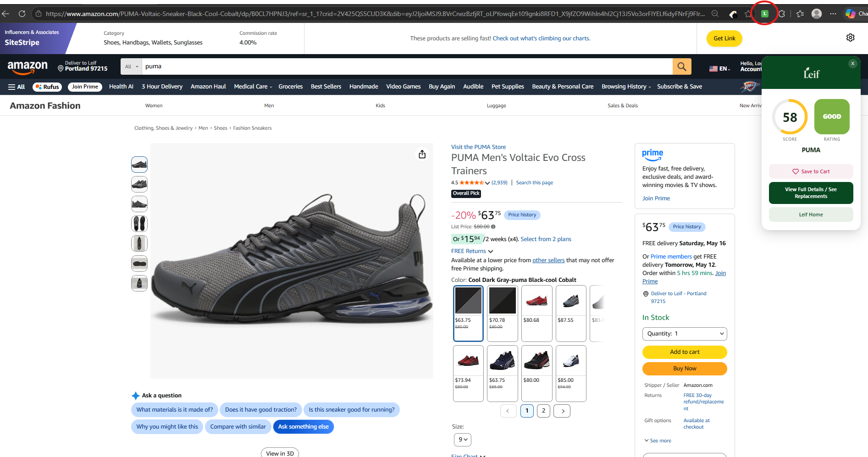Image resolution: width=868 pixels, height=457 pixels.
Task: Open the site information lock icon
Action: [x=39, y=14]
